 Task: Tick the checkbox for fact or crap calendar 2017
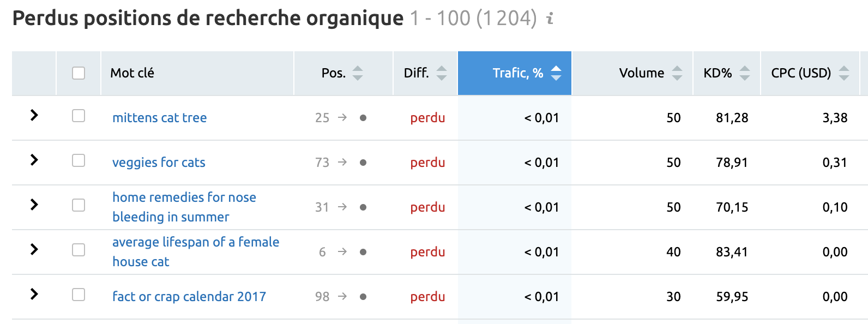78,296
